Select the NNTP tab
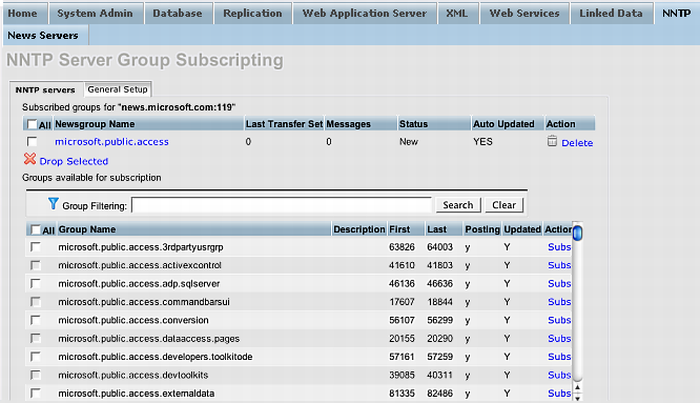The width and height of the screenshot is (700, 403). point(676,13)
